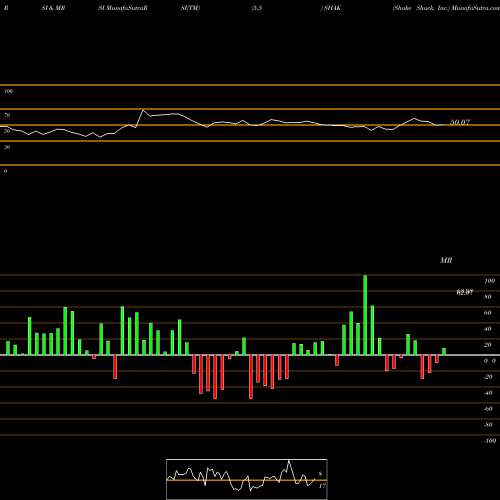Click RSI axis label 50
Viewport: 500px width, 500px height.
pos(7,131)
